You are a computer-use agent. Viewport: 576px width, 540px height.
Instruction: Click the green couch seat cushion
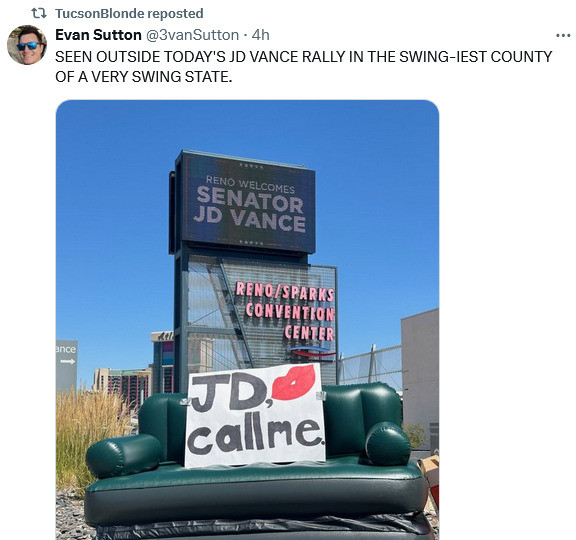tap(253, 478)
